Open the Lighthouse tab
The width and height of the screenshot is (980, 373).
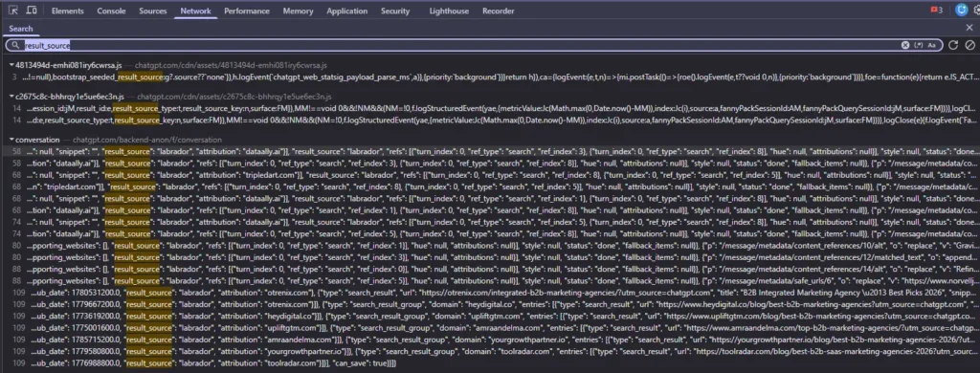pos(450,11)
